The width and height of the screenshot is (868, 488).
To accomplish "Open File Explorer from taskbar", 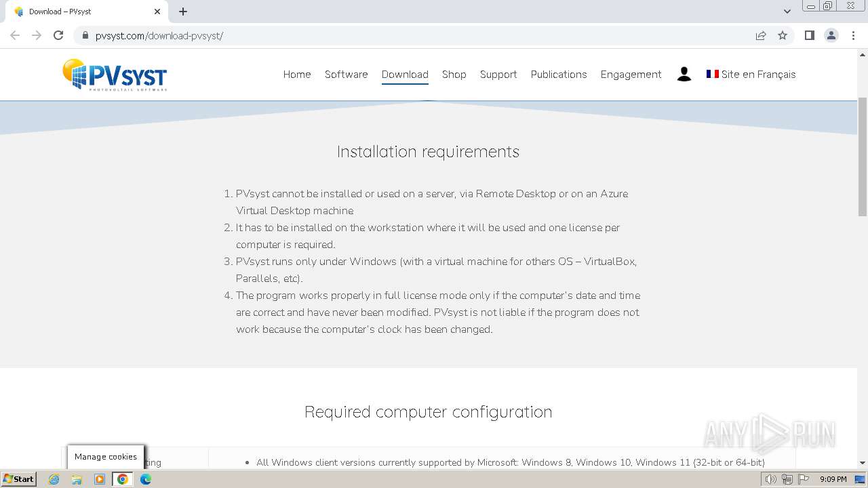I will (77, 479).
